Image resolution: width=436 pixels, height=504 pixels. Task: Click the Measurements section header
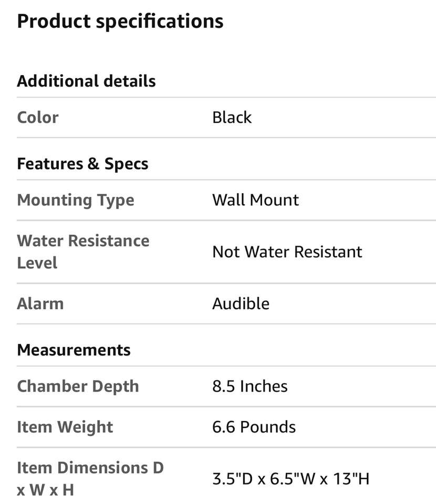click(x=74, y=350)
